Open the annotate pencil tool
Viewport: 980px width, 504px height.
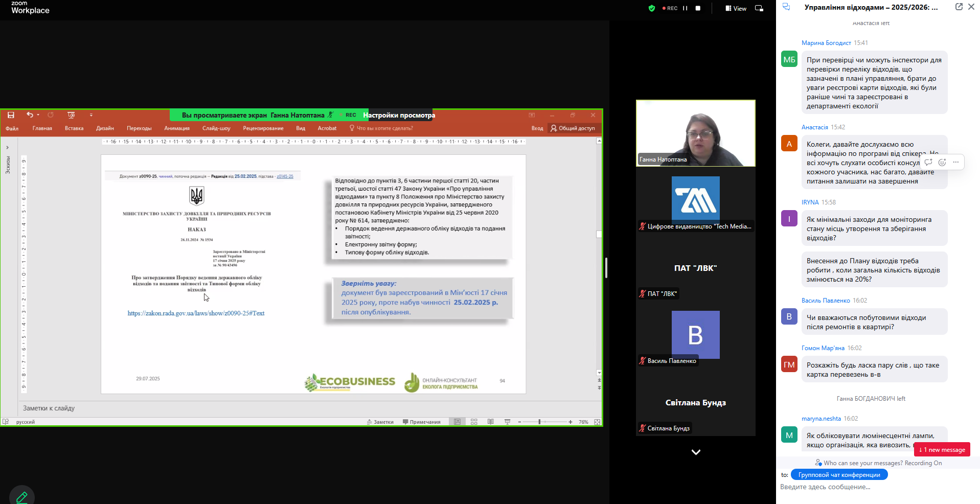(x=21, y=496)
